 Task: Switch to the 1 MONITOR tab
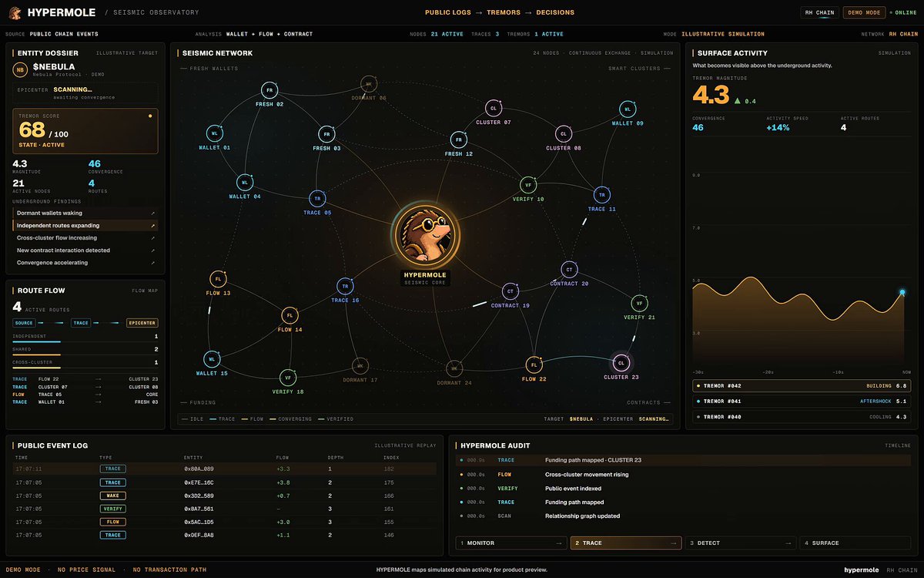511,543
